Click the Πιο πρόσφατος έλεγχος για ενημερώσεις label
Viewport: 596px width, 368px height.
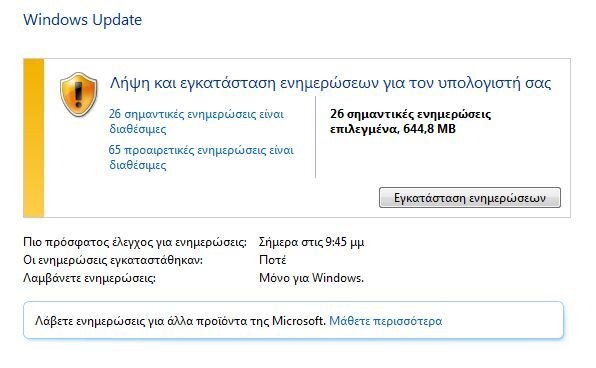coord(135,242)
